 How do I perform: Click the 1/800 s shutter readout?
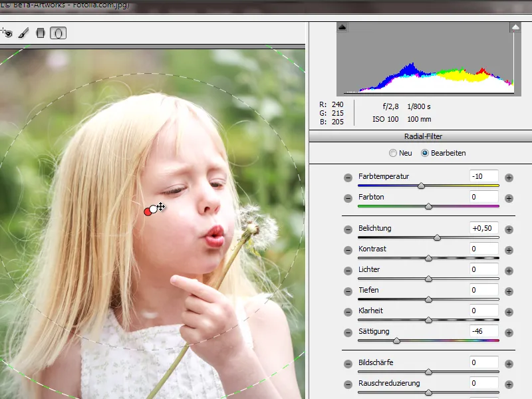(419, 106)
